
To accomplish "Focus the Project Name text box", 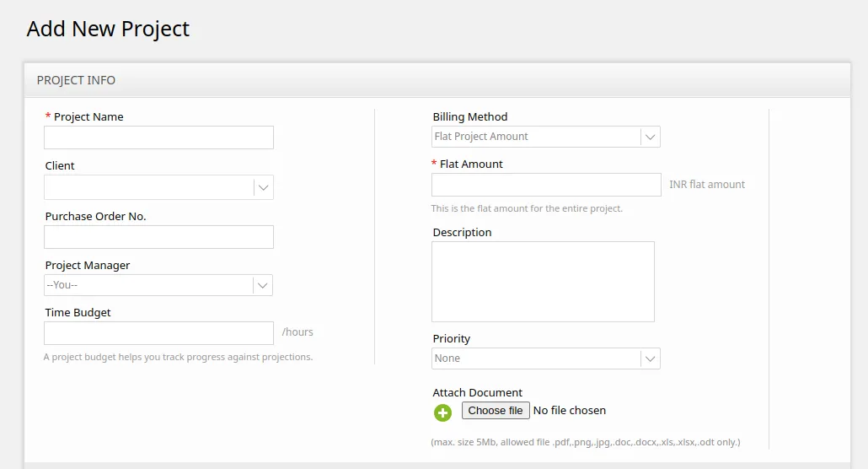I will (x=159, y=137).
